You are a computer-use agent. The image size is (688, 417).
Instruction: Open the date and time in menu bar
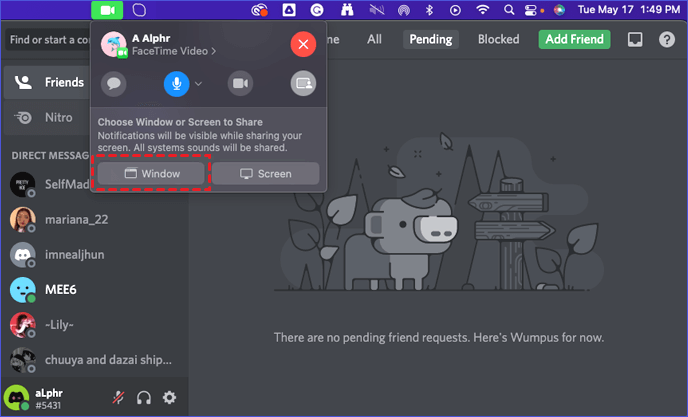click(x=629, y=10)
